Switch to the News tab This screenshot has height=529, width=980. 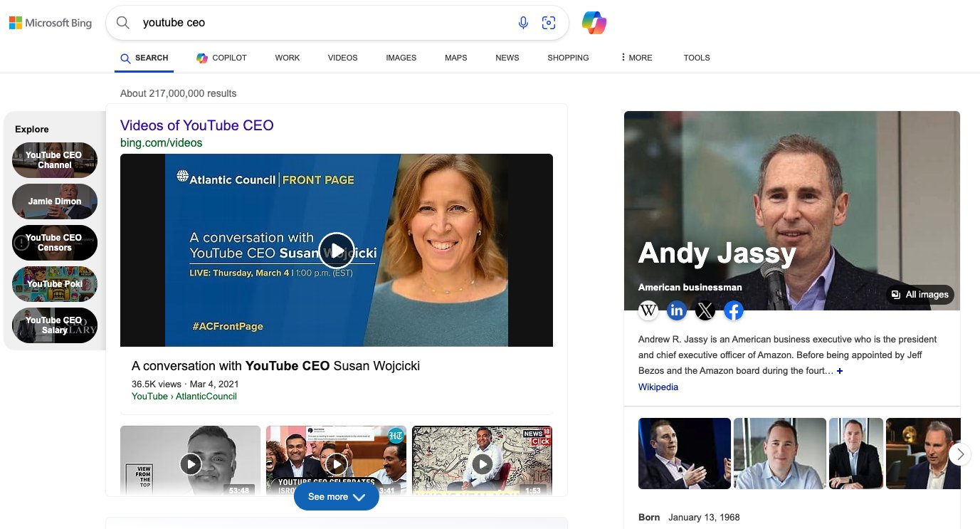click(507, 58)
